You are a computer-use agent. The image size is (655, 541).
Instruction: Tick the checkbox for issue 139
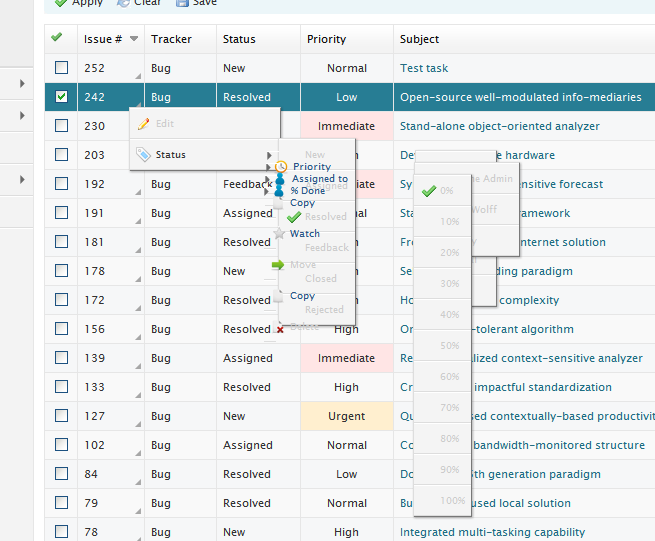62,358
